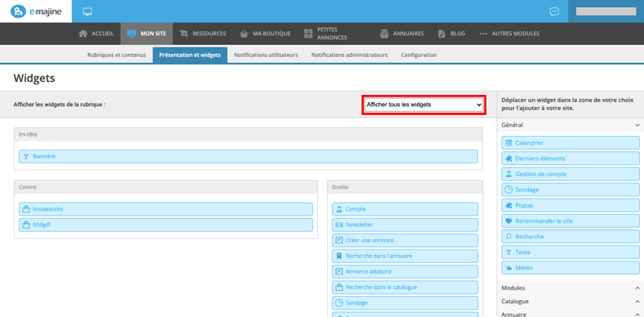Open the chat messages icon

(x=555, y=11)
